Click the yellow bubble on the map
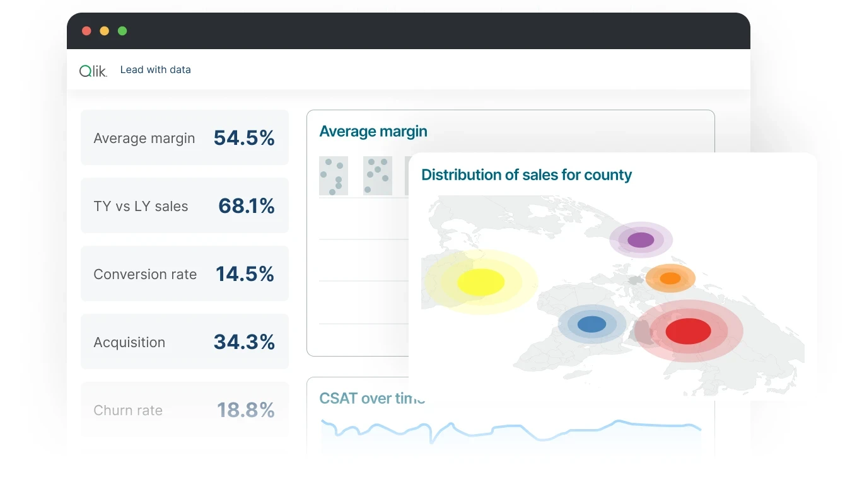This screenshot has width=845, height=504. click(481, 282)
